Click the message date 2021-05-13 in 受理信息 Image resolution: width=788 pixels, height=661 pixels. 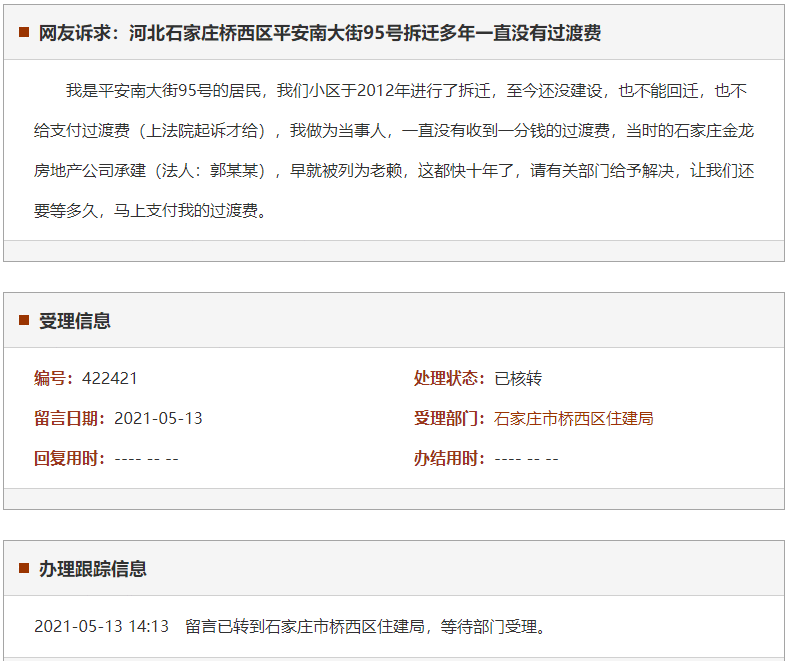tap(158, 418)
